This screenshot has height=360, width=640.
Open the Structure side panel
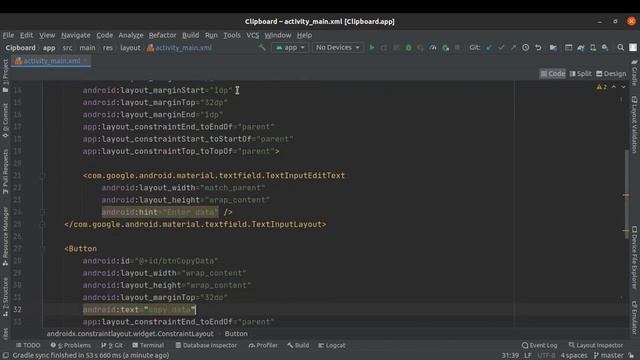(5, 297)
